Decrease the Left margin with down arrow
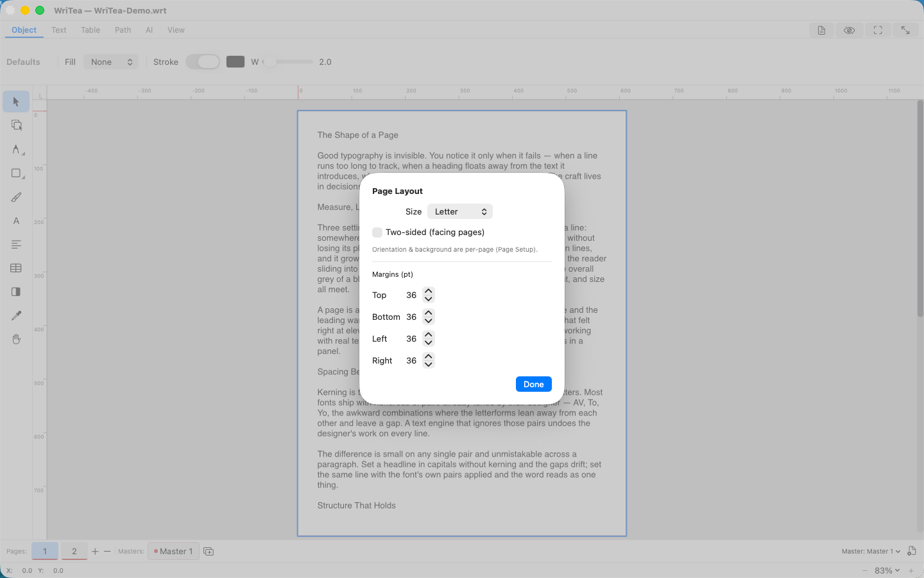 (429, 342)
